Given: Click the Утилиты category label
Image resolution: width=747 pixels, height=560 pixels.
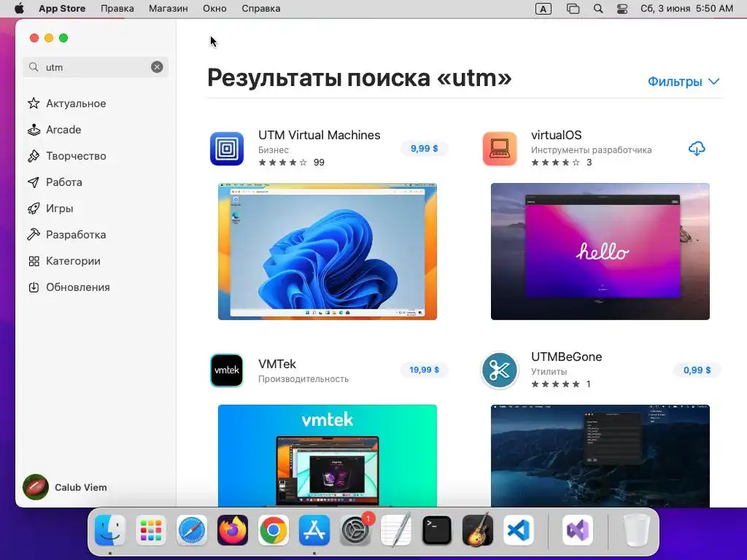Looking at the screenshot, I should 549,371.
